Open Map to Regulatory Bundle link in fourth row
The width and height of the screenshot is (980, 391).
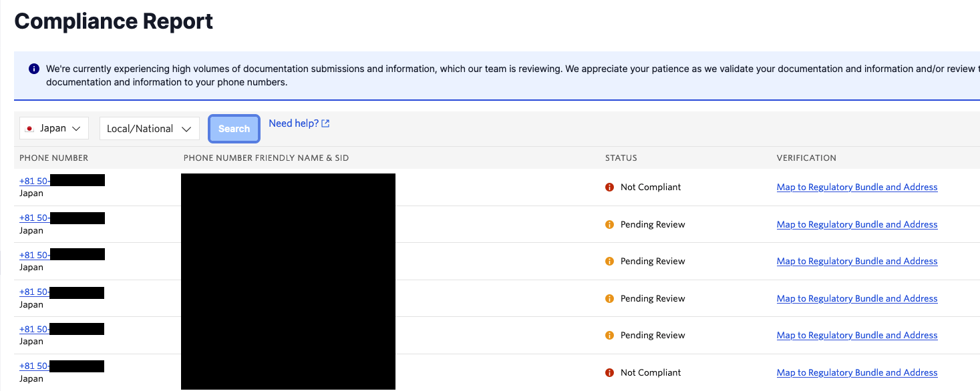[x=857, y=299]
